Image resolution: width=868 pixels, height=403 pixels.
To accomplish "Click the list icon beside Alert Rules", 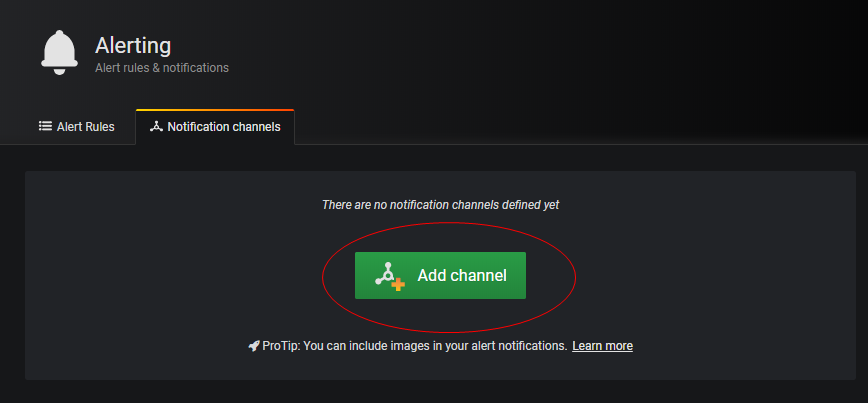I will click(x=45, y=126).
